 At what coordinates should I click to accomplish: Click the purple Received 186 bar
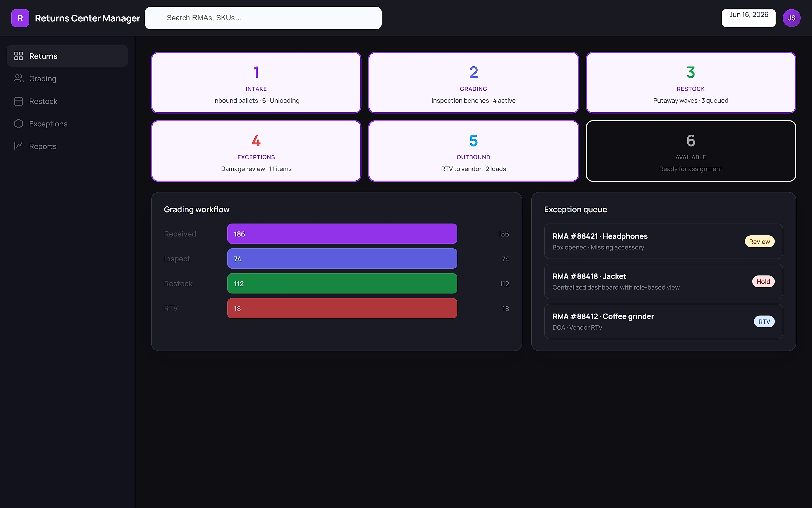pos(342,234)
